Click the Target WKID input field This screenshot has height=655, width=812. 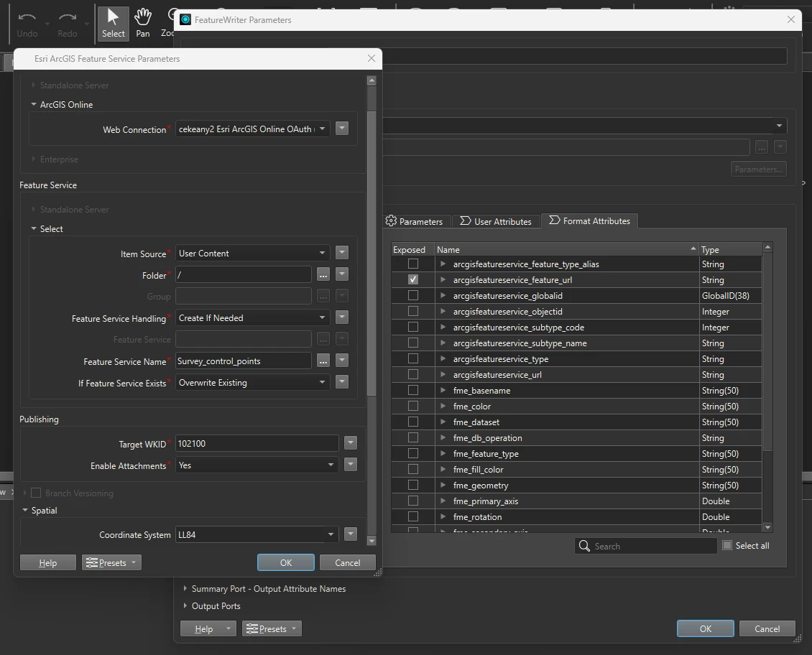point(257,443)
